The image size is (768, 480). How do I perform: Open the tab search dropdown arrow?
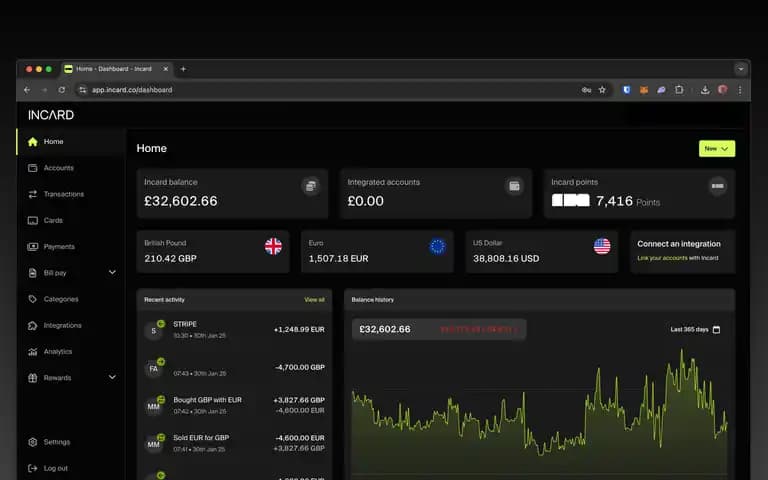point(741,69)
